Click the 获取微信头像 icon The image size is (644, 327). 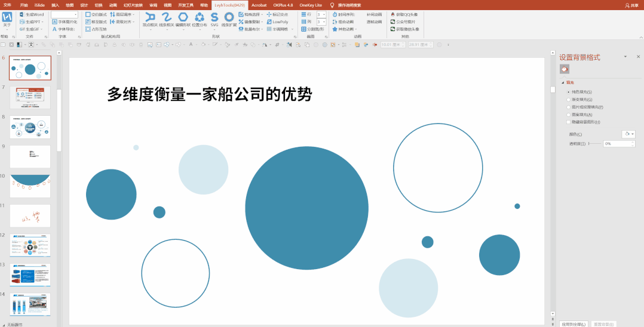(x=393, y=29)
